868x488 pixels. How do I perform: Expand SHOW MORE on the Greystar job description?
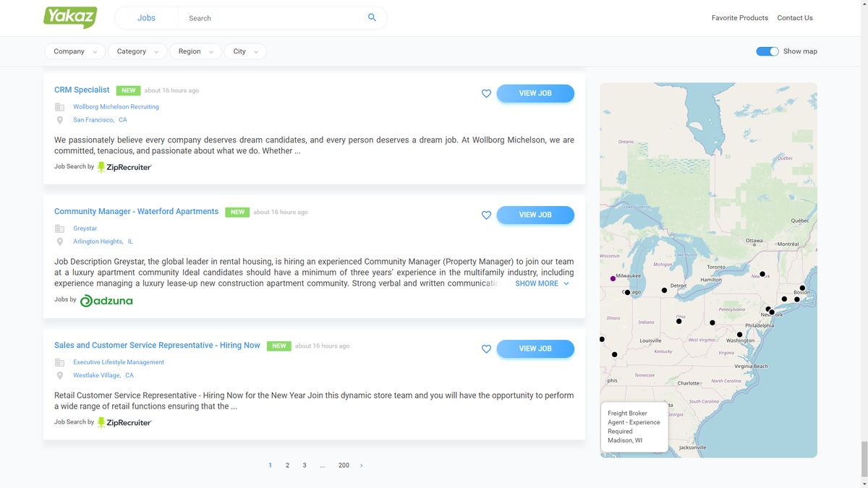coord(537,283)
